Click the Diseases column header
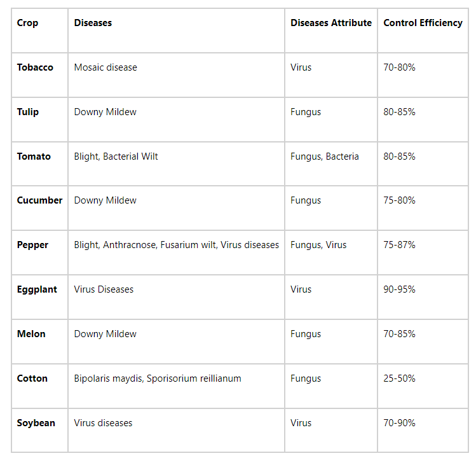This screenshot has width=476, height=458. point(93,23)
